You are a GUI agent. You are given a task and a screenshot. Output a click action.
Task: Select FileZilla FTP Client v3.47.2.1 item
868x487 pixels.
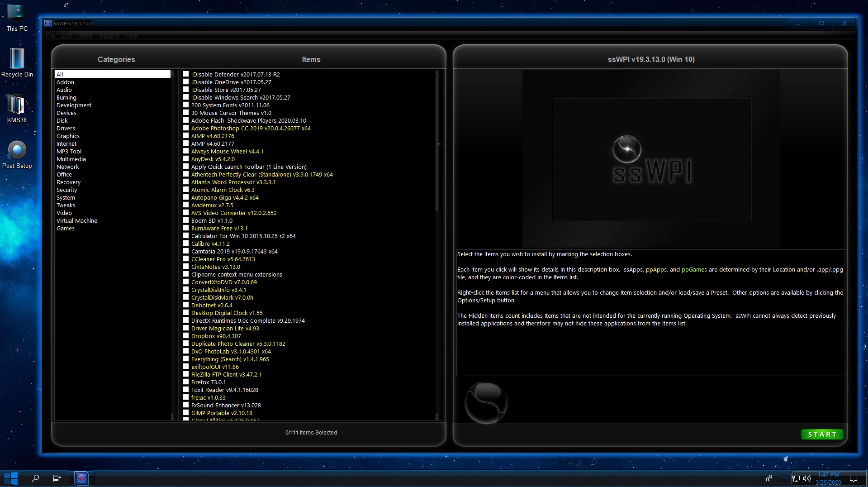coord(226,374)
